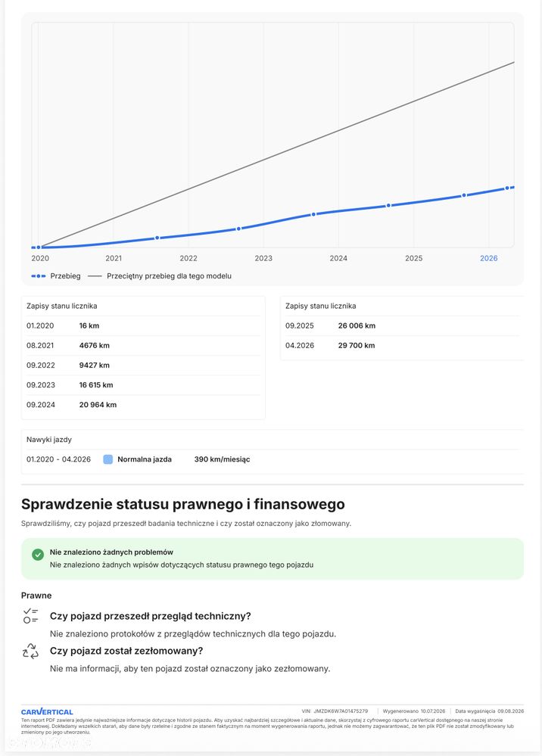Select the 09.2023 odometer record row
Viewport: 542px width, 756px height.
(143, 384)
